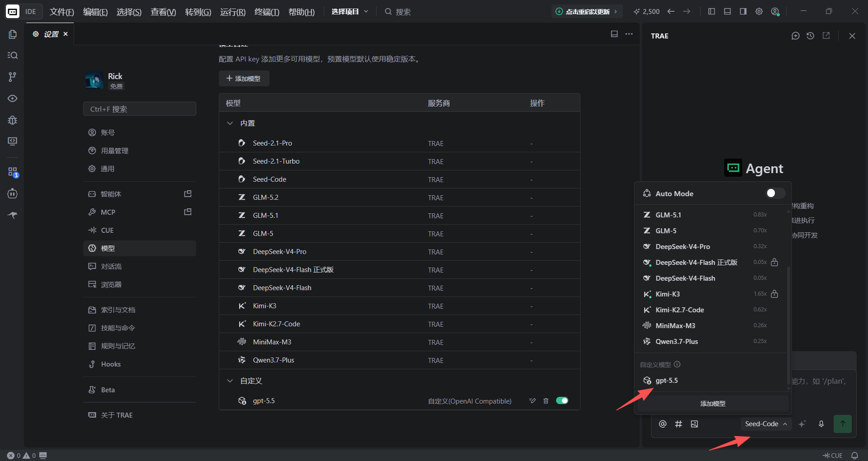The height and width of the screenshot is (461, 868).
Task: Collapse the 自定义 model group
Action: [230, 381]
